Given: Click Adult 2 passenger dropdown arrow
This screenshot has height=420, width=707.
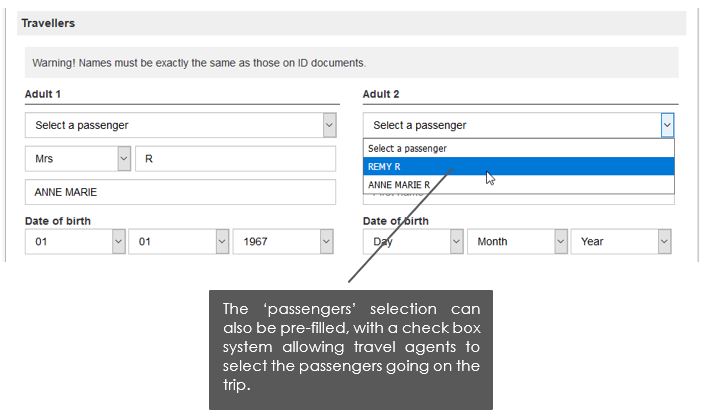Looking at the screenshot, I should 667,125.
